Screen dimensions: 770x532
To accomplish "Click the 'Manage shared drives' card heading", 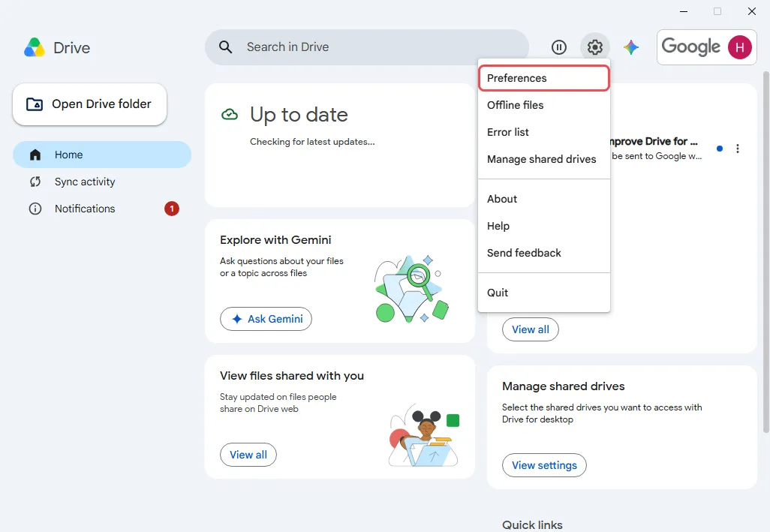I will [x=564, y=386].
